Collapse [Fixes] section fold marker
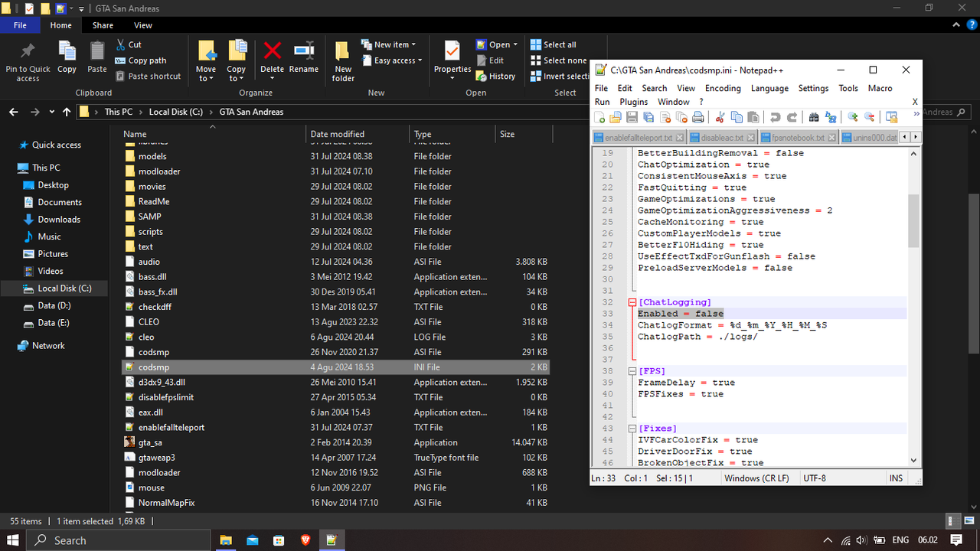 tap(632, 429)
